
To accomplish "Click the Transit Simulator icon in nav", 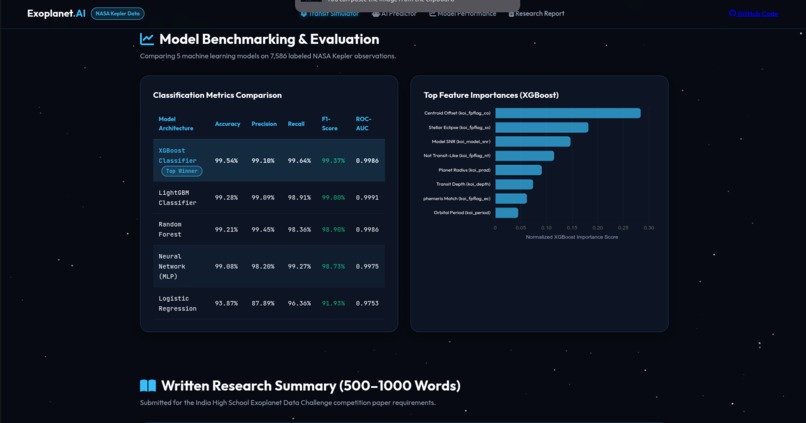I will tap(304, 14).
